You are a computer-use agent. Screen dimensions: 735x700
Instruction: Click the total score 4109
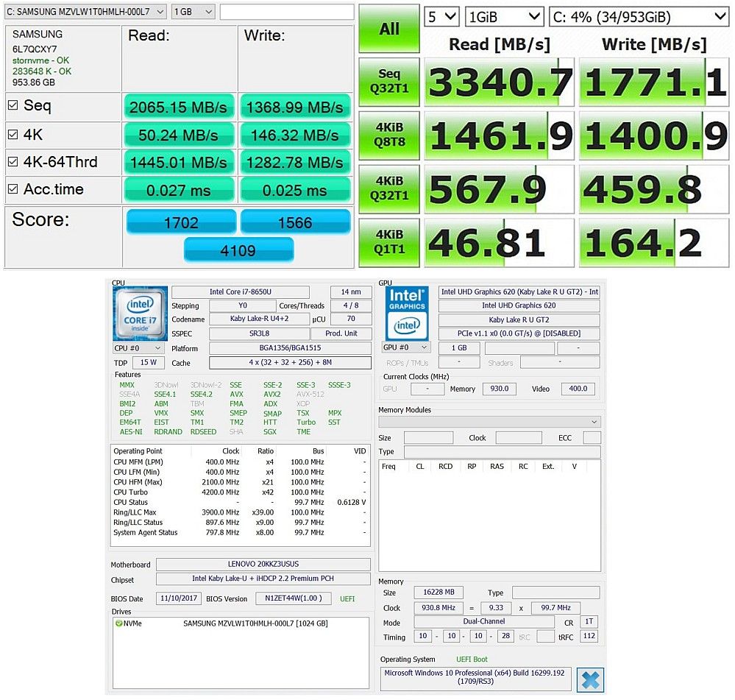[x=238, y=250]
